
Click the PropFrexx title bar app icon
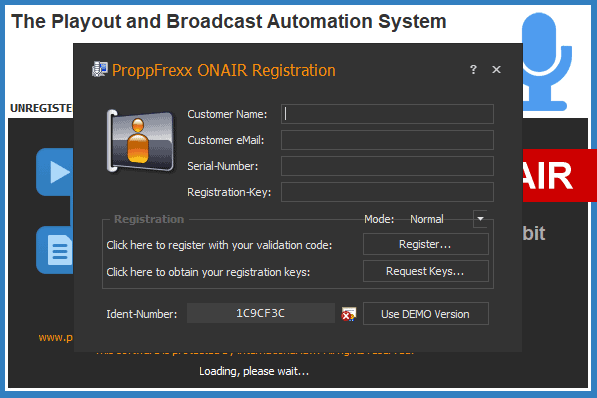click(100, 69)
